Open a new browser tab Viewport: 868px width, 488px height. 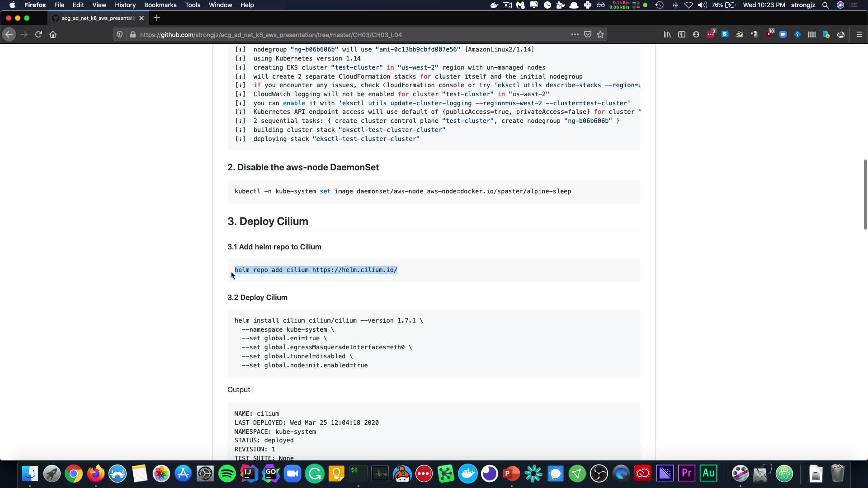157,18
